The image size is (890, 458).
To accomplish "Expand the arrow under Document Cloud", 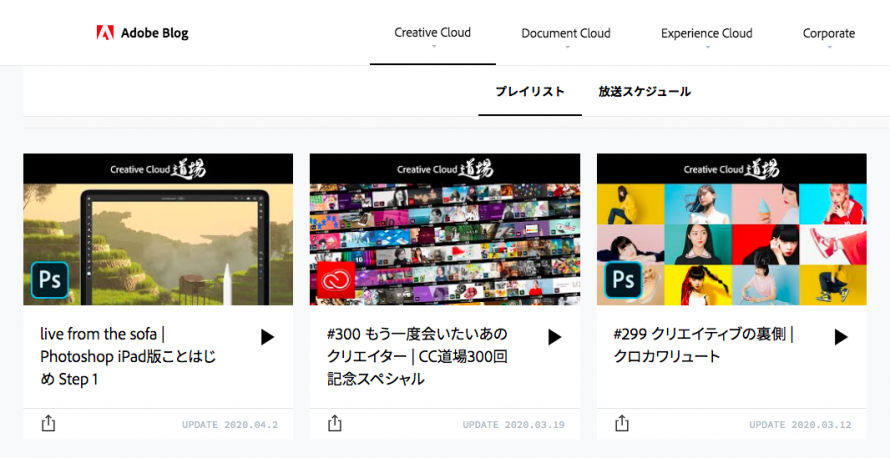I will tap(567, 47).
